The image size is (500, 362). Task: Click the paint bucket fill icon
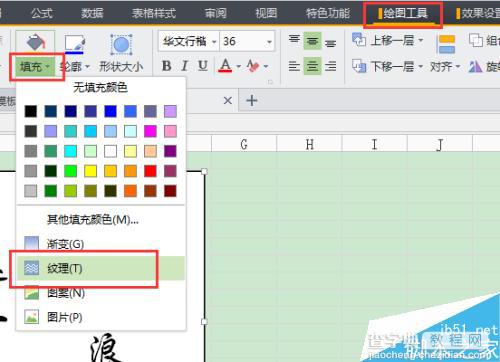36,43
